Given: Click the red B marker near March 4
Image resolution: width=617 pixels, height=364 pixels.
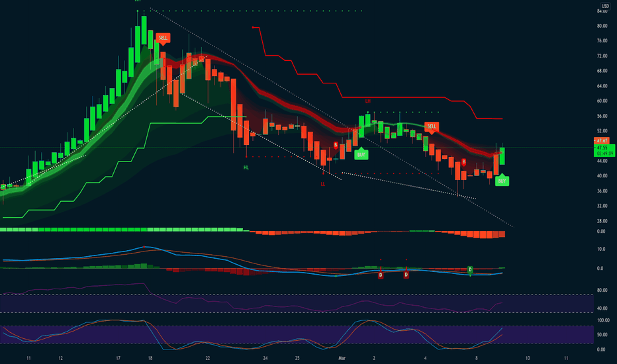Looking at the screenshot, I should tap(464, 161).
